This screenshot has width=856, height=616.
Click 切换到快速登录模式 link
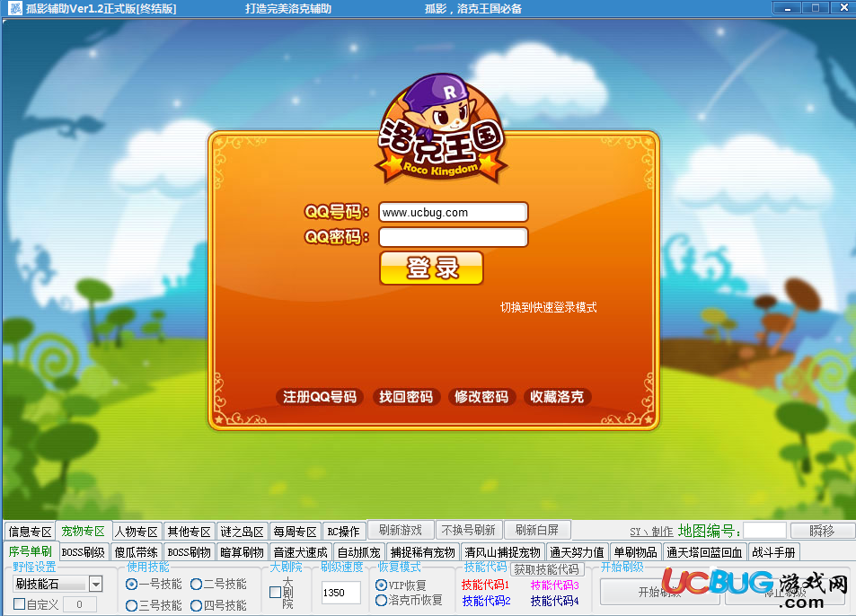click(x=548, y=307)
